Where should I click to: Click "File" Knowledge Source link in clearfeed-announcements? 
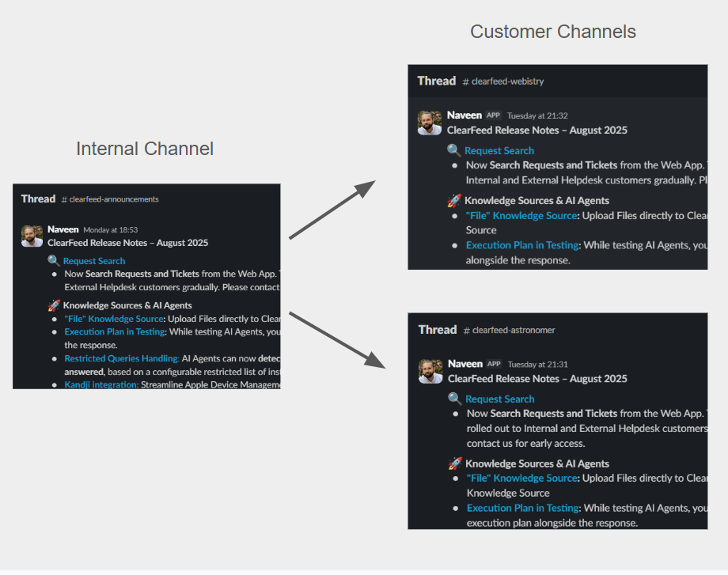(x=114, y=319)
